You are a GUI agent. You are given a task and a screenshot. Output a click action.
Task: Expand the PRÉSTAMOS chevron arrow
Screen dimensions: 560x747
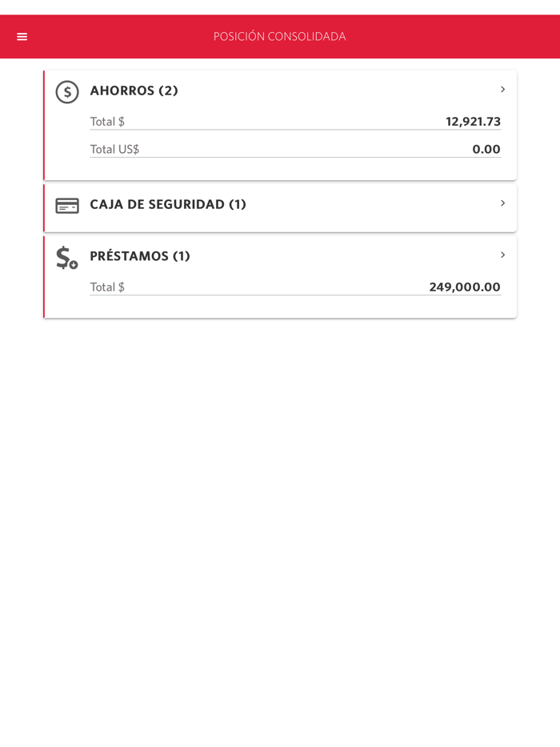click(502, 255)
